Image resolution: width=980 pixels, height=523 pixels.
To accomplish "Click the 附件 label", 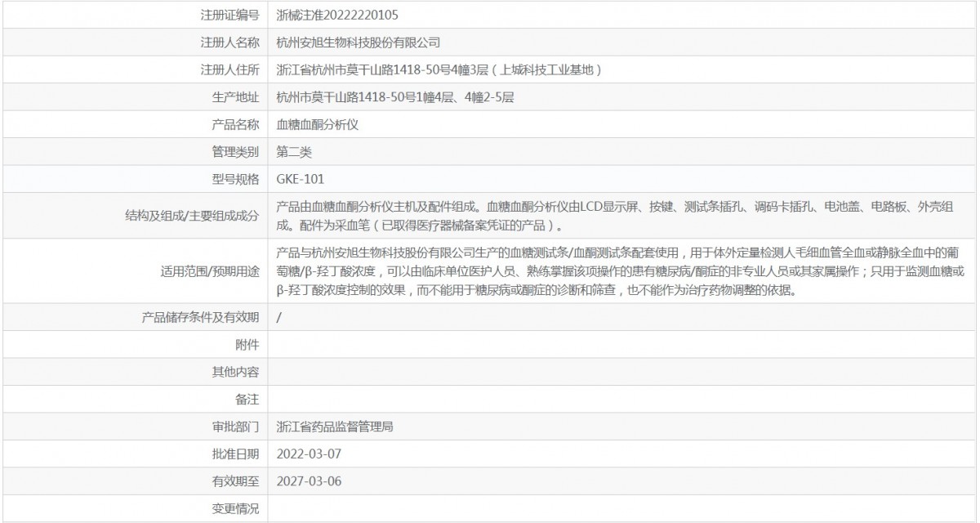I will pyautogui.click(x=247, y=344).
